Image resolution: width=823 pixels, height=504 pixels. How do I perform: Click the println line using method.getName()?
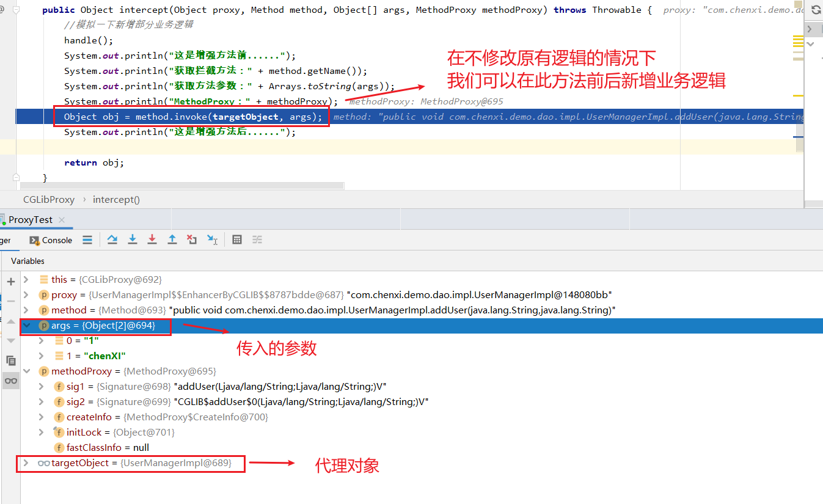pos(216,71)
